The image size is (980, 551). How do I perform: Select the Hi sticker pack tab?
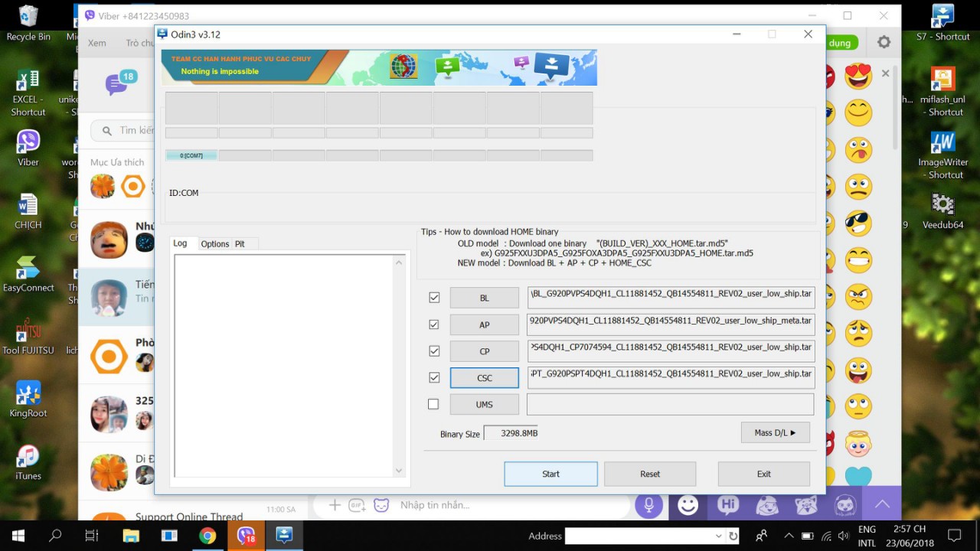pos(728,505)
